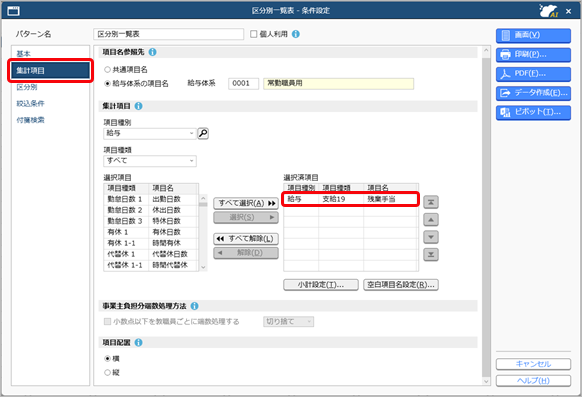Select the 横 layout radio button
This screenshot has width=582, height=397.
tap(107, 359)
